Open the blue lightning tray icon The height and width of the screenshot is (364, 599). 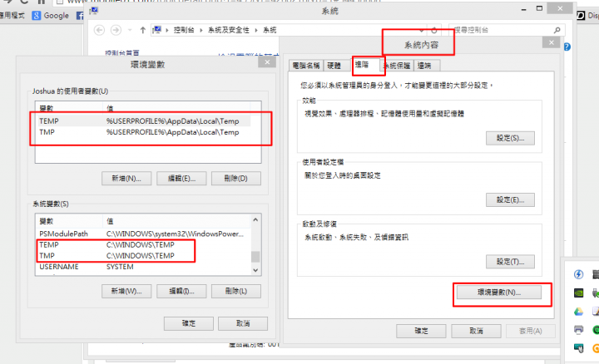pyautogui.click(x=578, y=274)
